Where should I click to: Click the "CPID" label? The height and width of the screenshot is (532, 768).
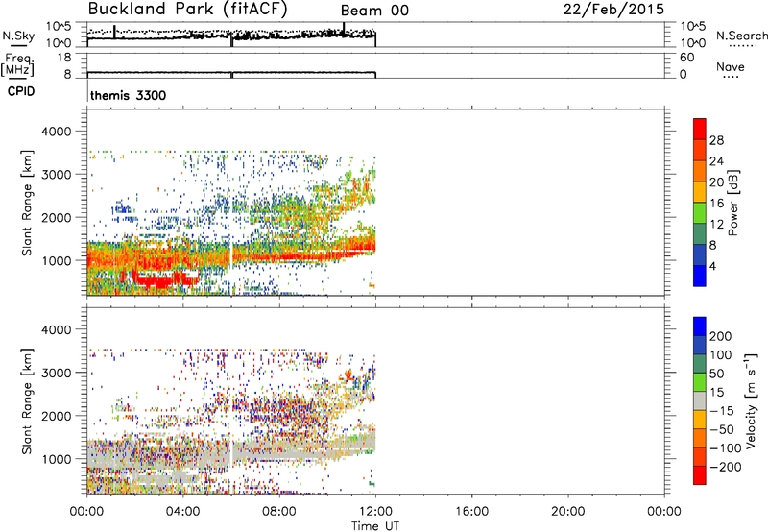tap(21, 91)
